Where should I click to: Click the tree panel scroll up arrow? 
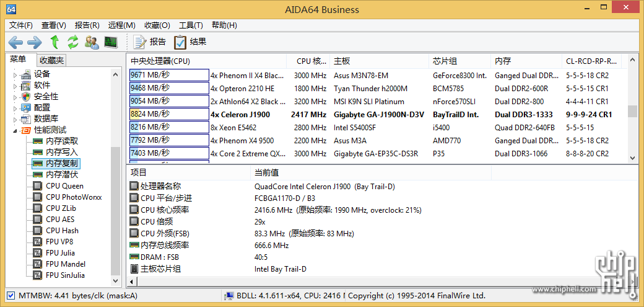pyautogui.click(x=116, y=74)
